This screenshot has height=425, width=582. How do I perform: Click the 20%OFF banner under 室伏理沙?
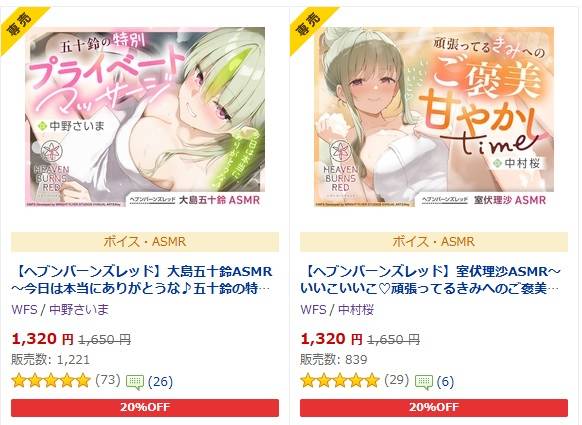(434, 408)
